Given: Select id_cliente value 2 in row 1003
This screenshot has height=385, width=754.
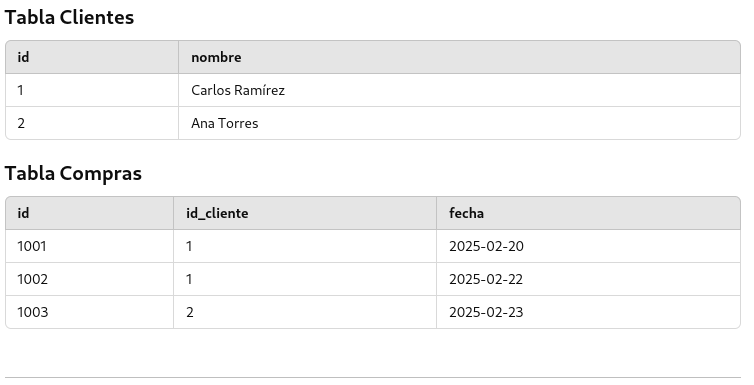Looking at the screenshot, I should pos(305,312).
